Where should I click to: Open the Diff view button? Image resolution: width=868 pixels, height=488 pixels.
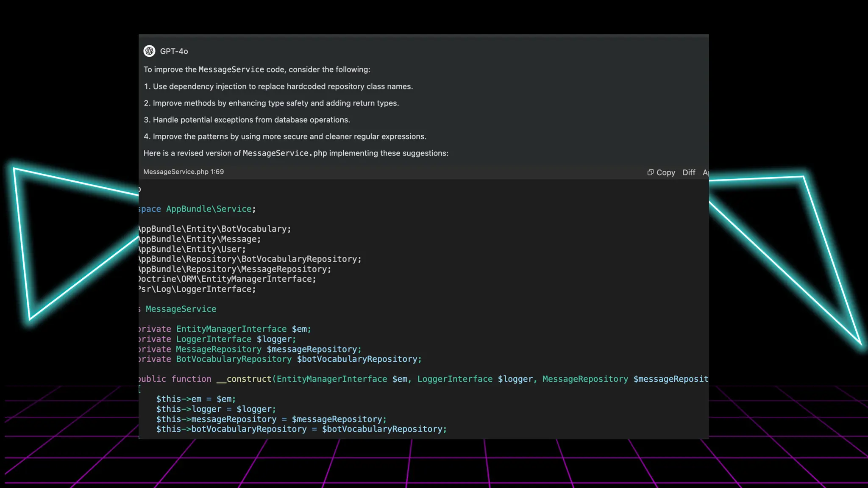pyautogui.click(x=689, y=172)
